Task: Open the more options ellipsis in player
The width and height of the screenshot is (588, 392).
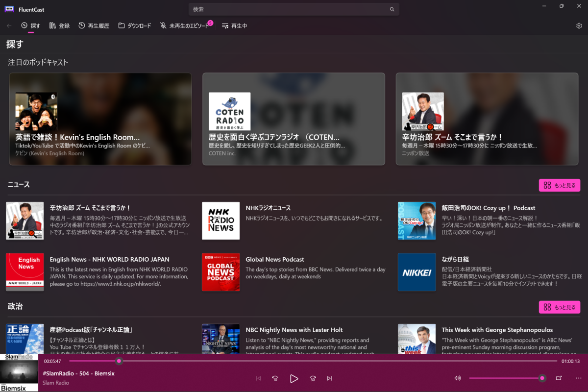Action: [579, 378]
